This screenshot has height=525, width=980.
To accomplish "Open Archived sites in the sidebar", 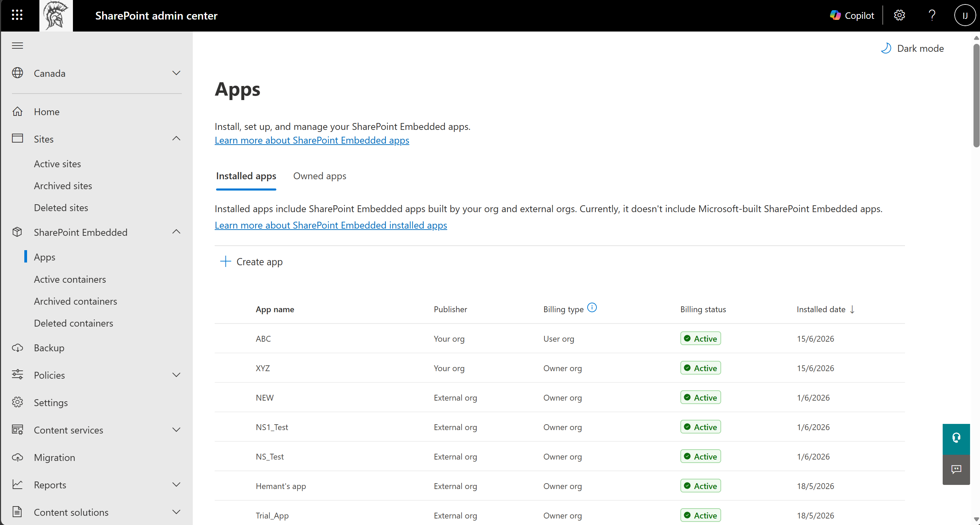I will click(x=63, y=186).
